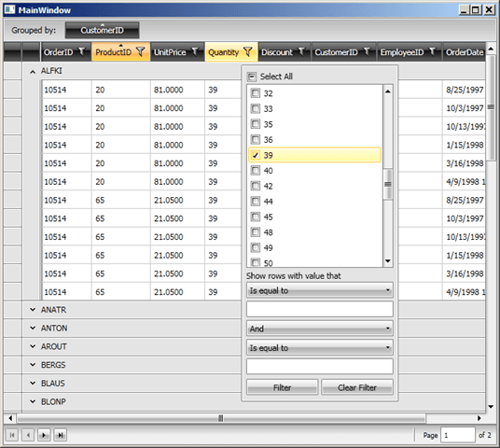Click the Filter button
Screen dimensions: 500x448
(x=283, y=387)
